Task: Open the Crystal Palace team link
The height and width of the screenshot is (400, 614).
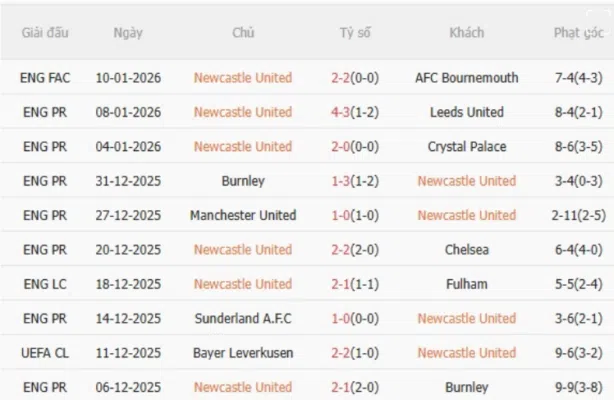Action: coord(467,146)
